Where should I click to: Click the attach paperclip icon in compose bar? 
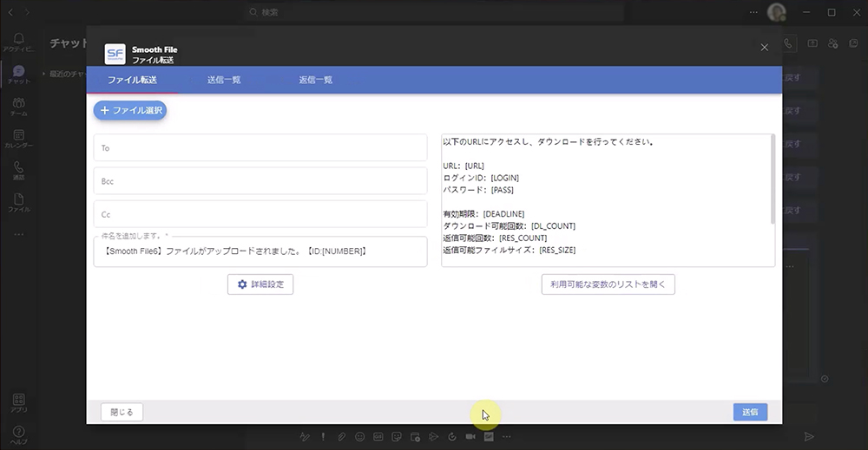tap(341, 437)
